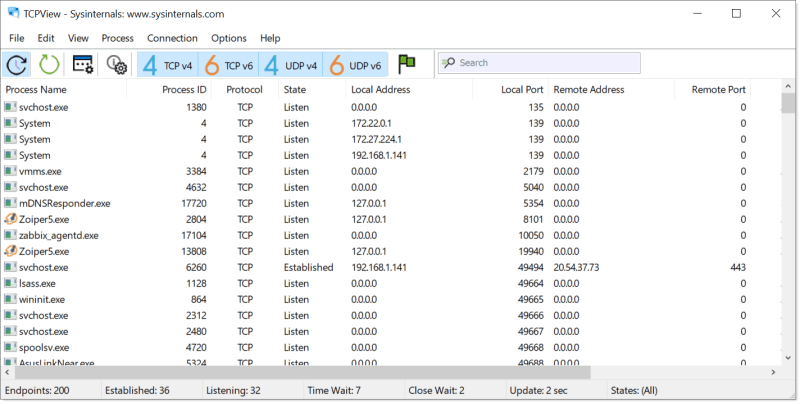
Task: Click Close Wait: 2 in status bar
Action: point(436,391)
